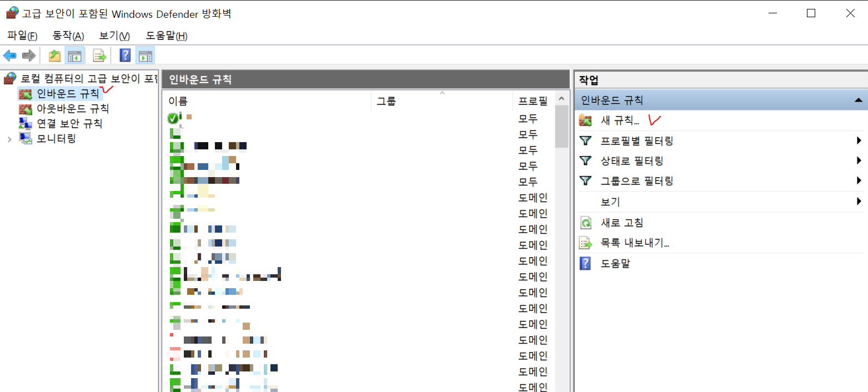
Task: Click the rule list scrollbar up arrow
Action: 561,99
